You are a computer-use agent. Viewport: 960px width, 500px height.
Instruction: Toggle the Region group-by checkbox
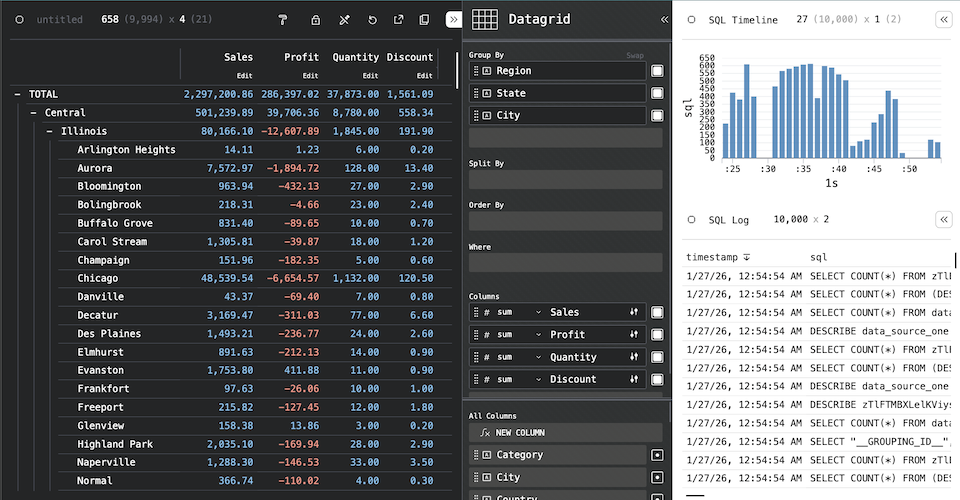coord(657,71)
